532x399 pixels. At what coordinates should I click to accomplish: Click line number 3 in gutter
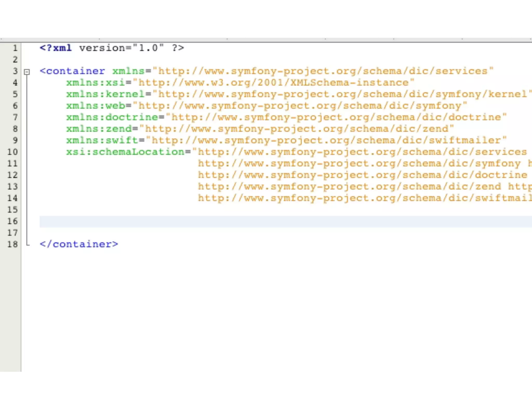tap(15, 71)
